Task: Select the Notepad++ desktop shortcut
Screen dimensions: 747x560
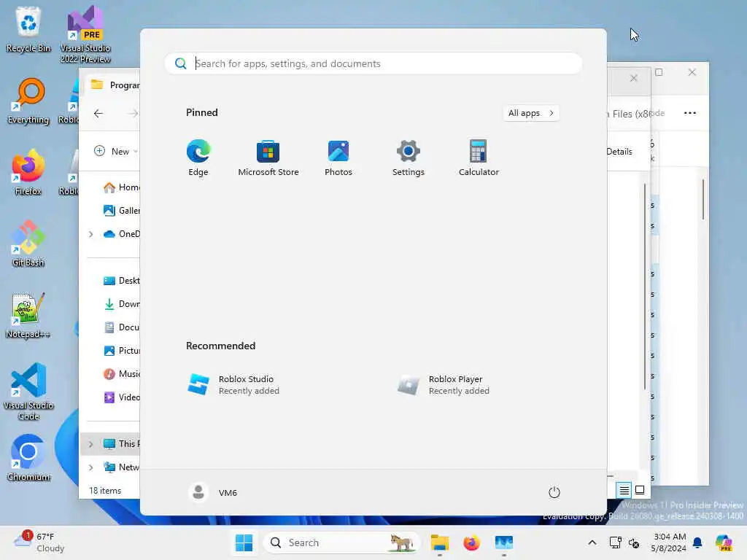Action: (x=28, y=315)
